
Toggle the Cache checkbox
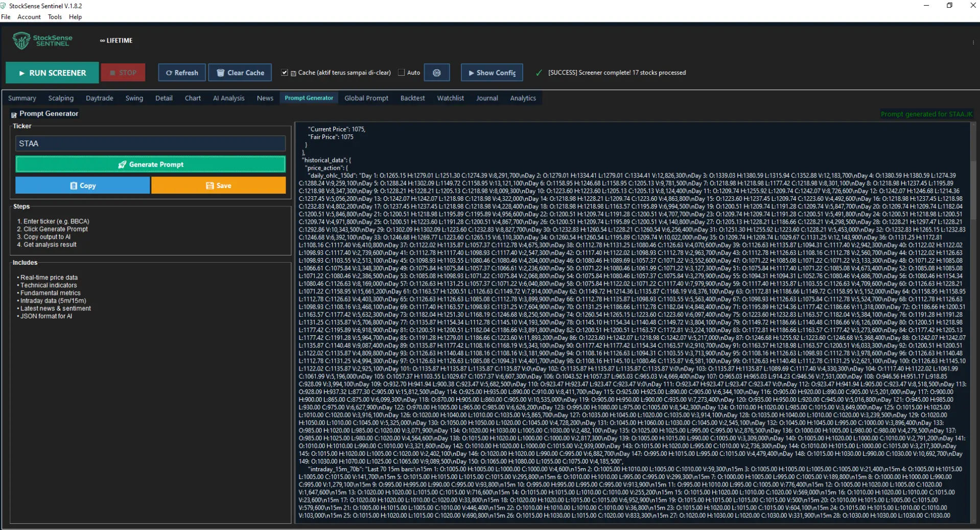[x=285, y=73]
